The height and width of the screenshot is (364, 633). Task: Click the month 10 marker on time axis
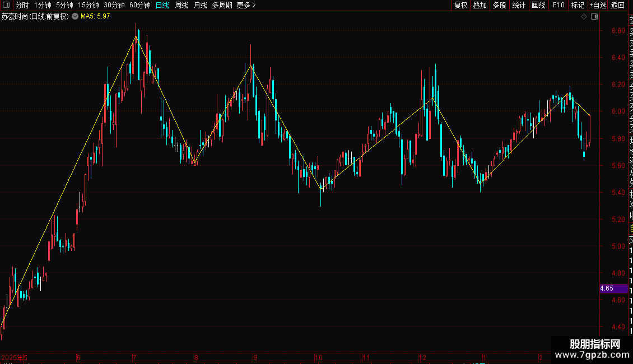pyautogui.click(x=319, y=357)
